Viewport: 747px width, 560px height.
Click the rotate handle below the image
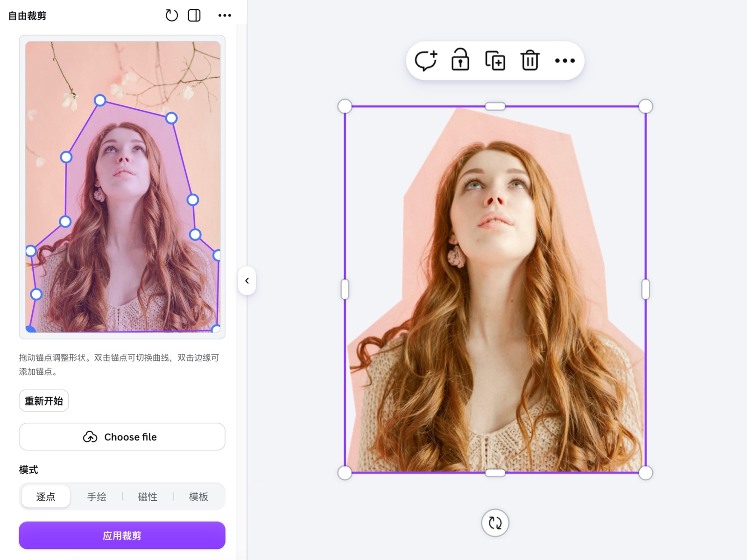tap(495, 523)
